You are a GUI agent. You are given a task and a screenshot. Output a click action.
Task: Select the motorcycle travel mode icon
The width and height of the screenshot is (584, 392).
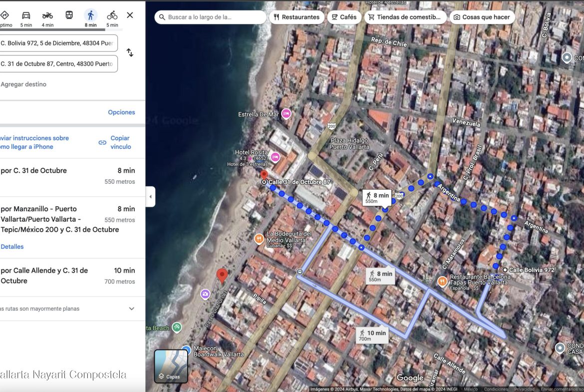[x=47, y=15]
